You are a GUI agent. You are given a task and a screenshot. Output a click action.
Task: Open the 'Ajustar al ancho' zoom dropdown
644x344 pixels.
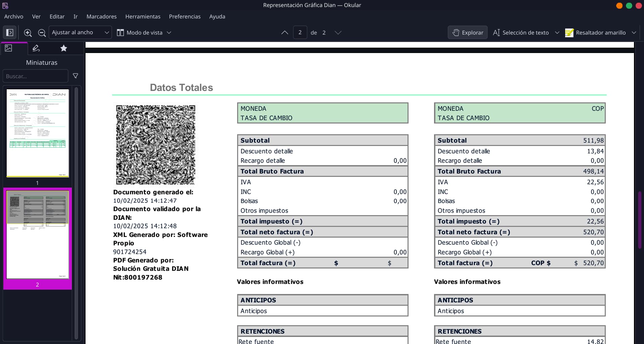80,33
